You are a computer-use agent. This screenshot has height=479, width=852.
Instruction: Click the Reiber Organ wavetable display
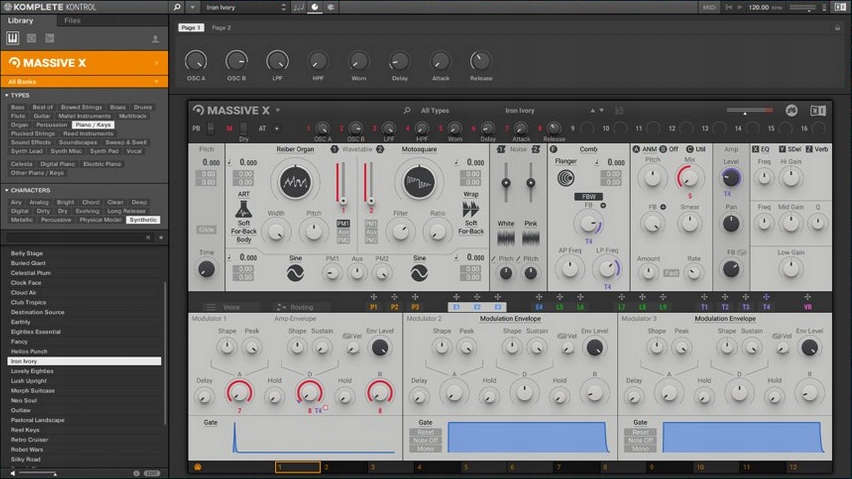(x=296, y=182)
